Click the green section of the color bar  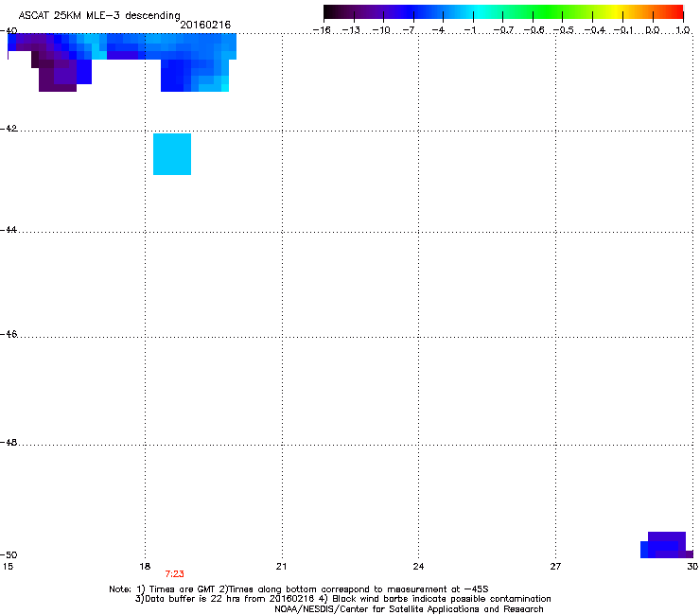click(x=549, y=12)
